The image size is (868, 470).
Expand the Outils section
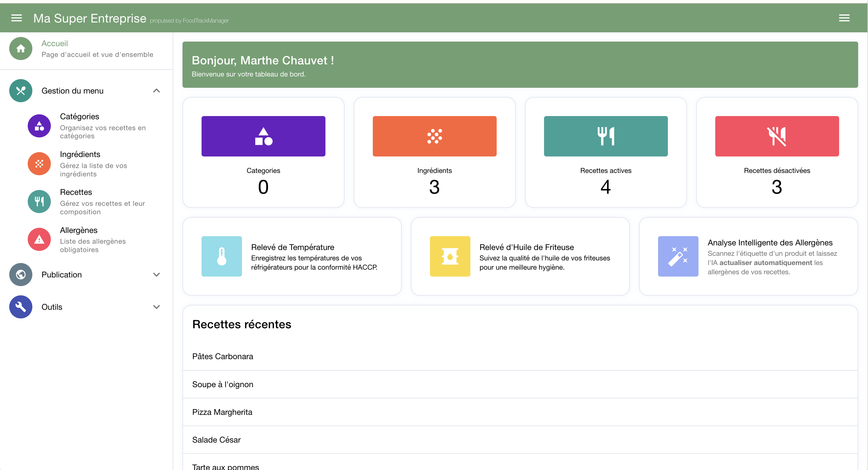point(156,307)
